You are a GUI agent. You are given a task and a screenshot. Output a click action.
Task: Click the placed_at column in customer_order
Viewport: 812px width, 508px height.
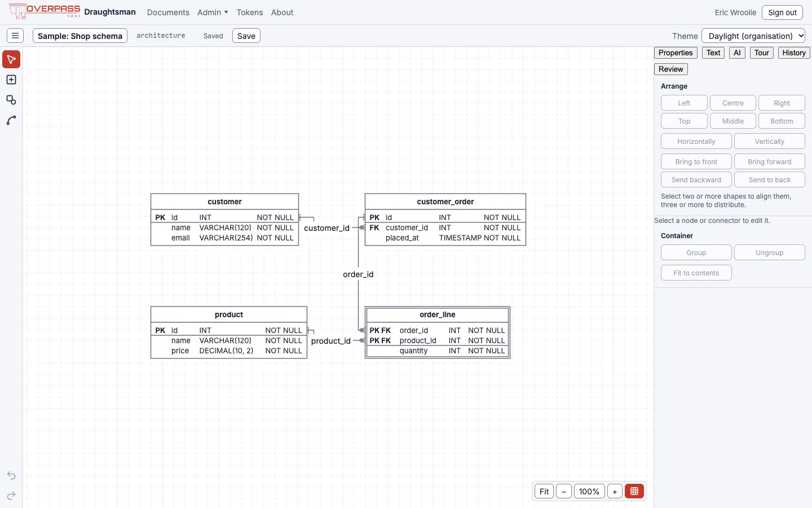coord(445,238)
